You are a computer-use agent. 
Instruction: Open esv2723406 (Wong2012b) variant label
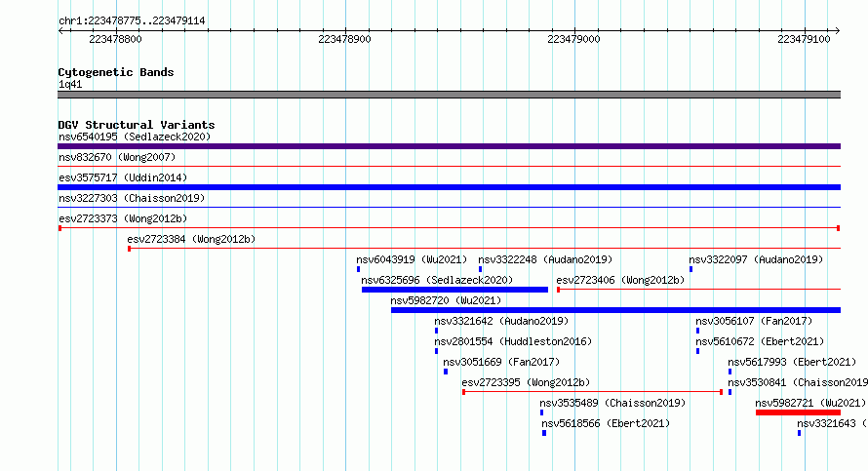click(x=620, y=280)
